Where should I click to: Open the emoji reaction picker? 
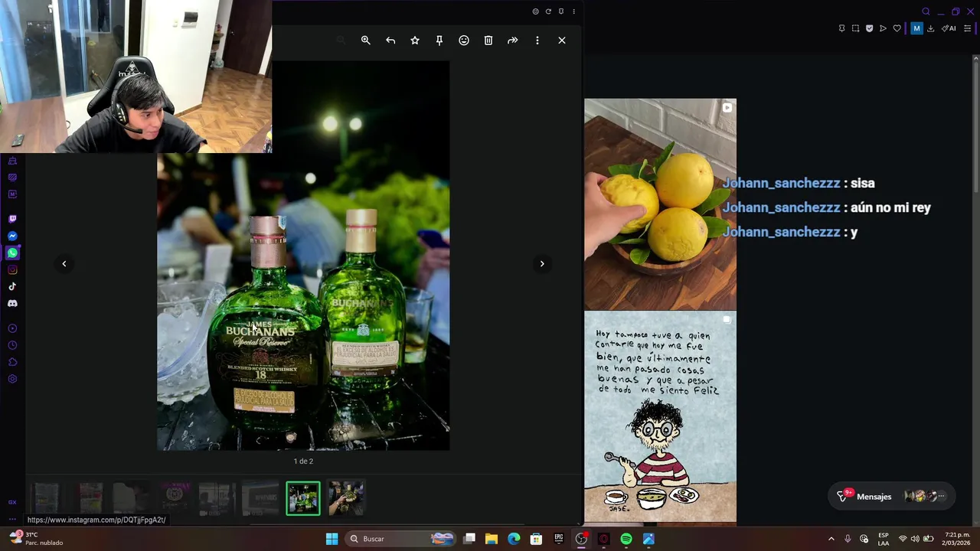464,41
